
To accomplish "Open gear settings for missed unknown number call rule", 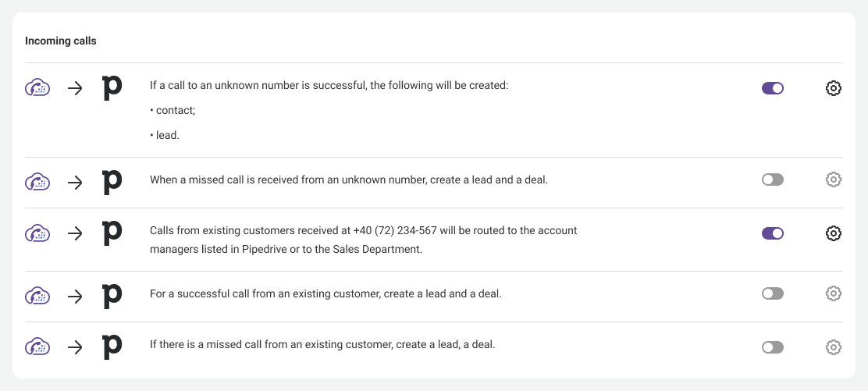I will (x=833, y=180).
